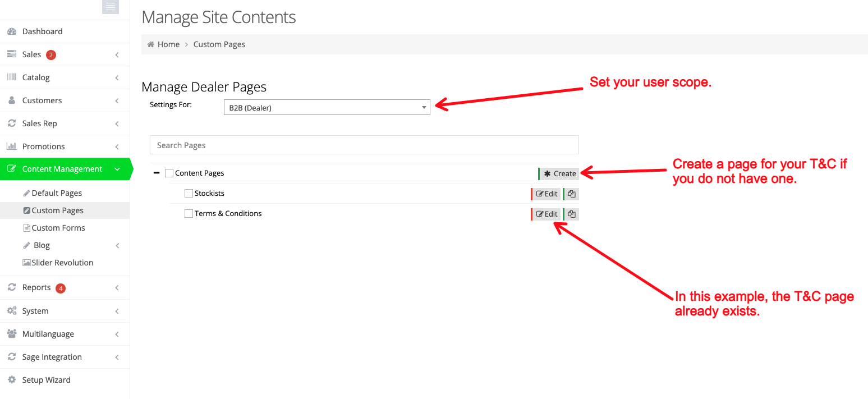Screen dimensions: 868x399
Task: Check the Terms & Conditions checkbox
Action: point(189,214)
